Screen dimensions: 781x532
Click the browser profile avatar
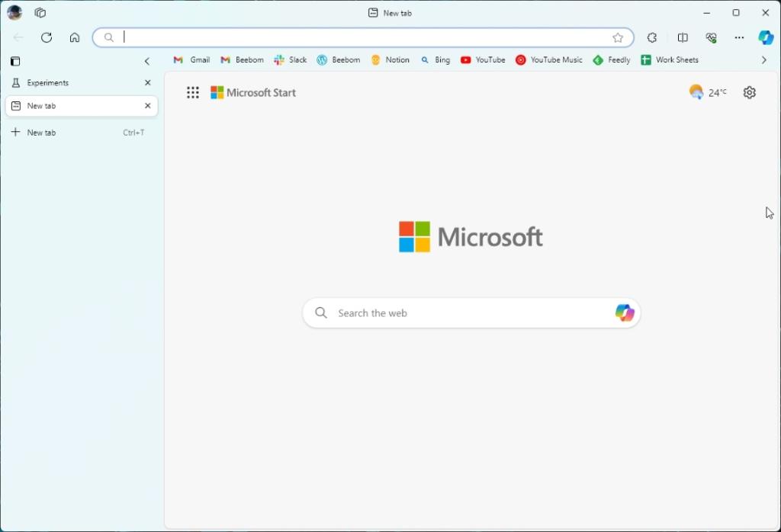(15, 12)
